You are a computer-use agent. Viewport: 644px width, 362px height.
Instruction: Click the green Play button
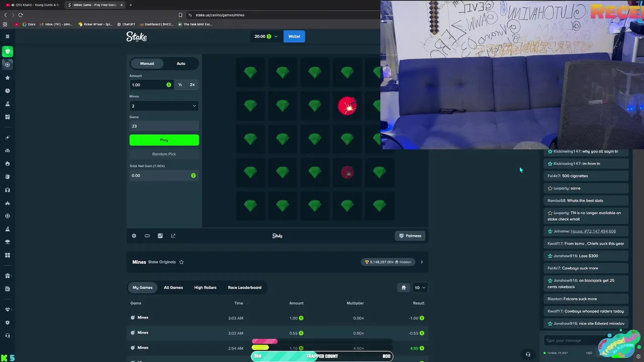pyautogui.click(x=164, y=140)
